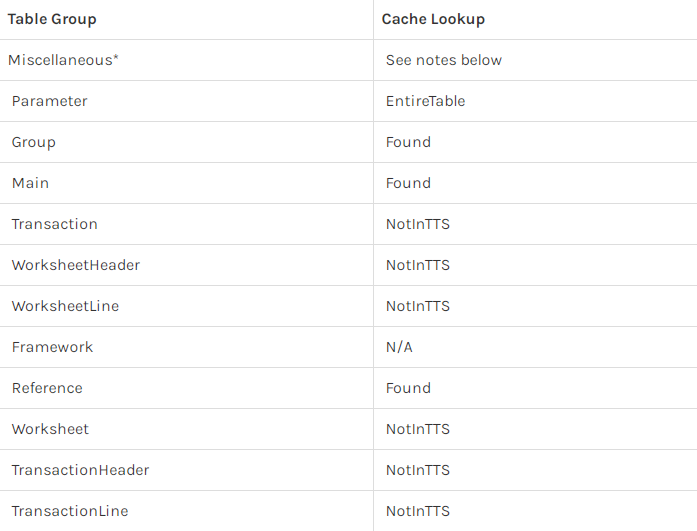Click the 'See notes below' cell

click(x=444, y=60)
